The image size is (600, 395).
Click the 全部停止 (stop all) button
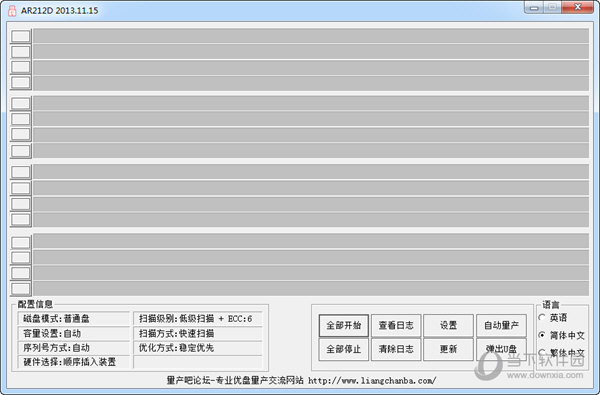tap(344, 349)
